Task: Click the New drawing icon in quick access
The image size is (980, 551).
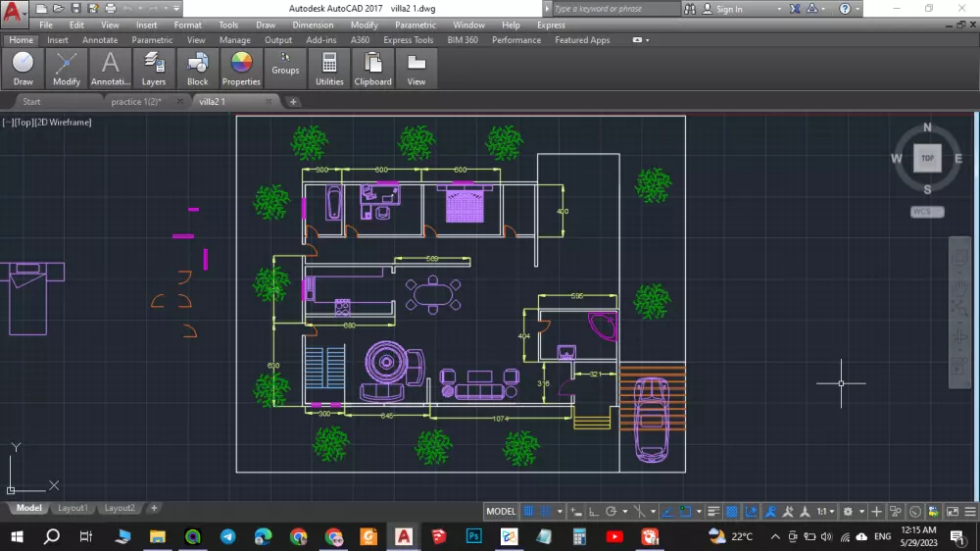Action: pyautogui.click(x=41, y=8)
